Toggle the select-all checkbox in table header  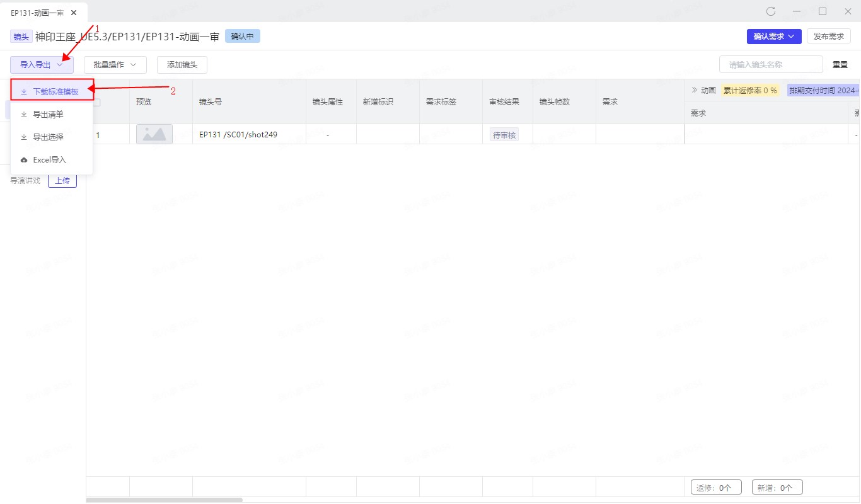coord(96,102)
